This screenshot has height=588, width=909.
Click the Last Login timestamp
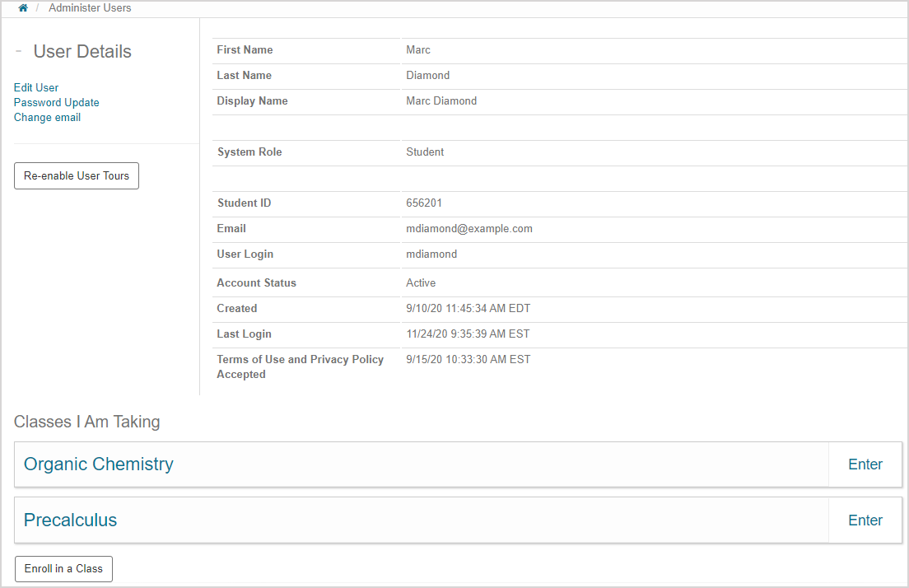click(468, 334)
